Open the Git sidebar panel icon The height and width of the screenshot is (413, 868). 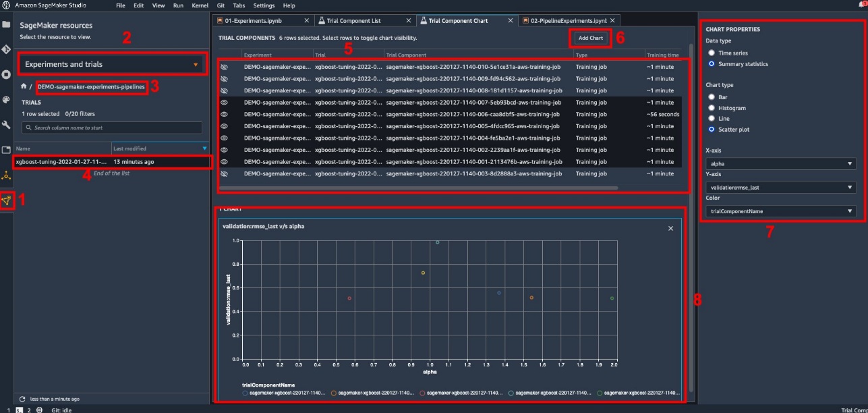tap(6, 49)
